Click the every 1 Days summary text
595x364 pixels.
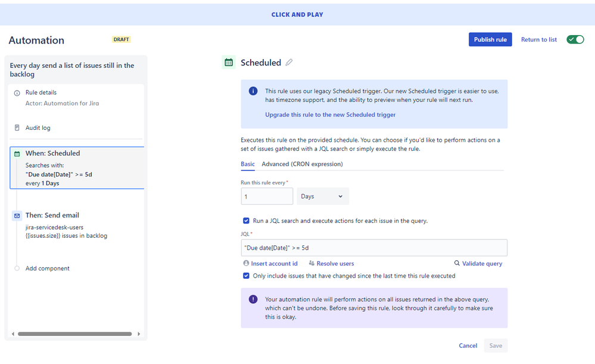[x=42, y=183]
